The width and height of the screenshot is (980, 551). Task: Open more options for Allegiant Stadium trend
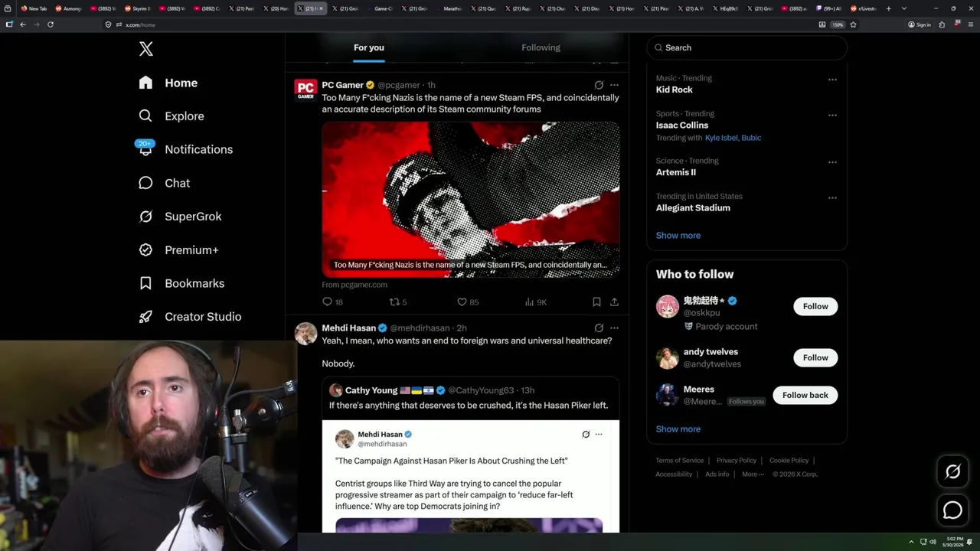832,197
